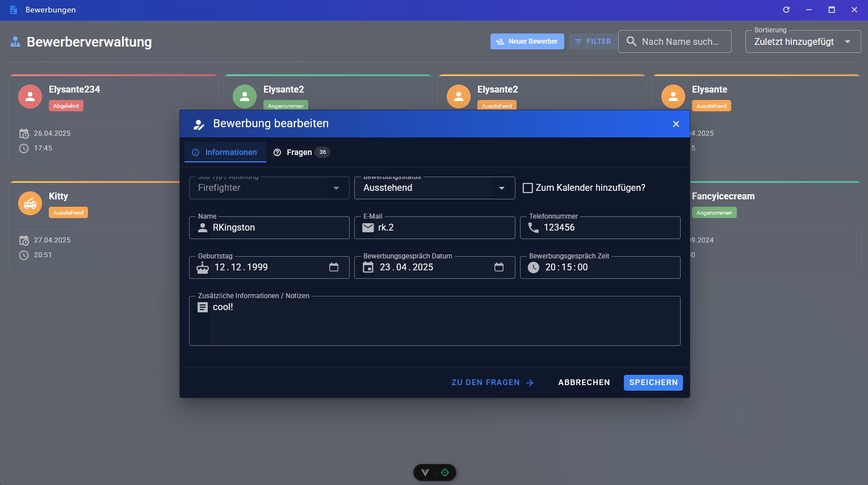
Task: Open the Sortierung dropdown
Action: pos(848,41)
